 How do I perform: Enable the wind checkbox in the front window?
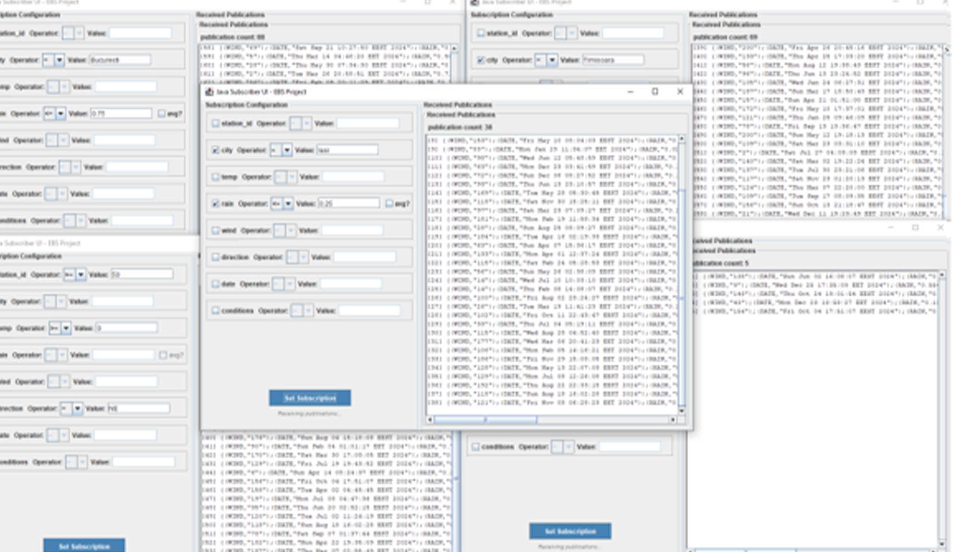pos(215,230)
